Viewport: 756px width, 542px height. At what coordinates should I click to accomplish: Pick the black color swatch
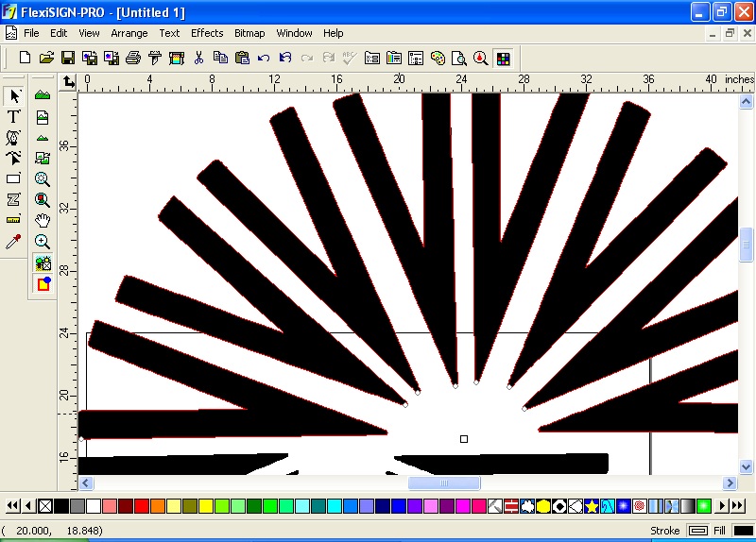[x=61, y=506]
